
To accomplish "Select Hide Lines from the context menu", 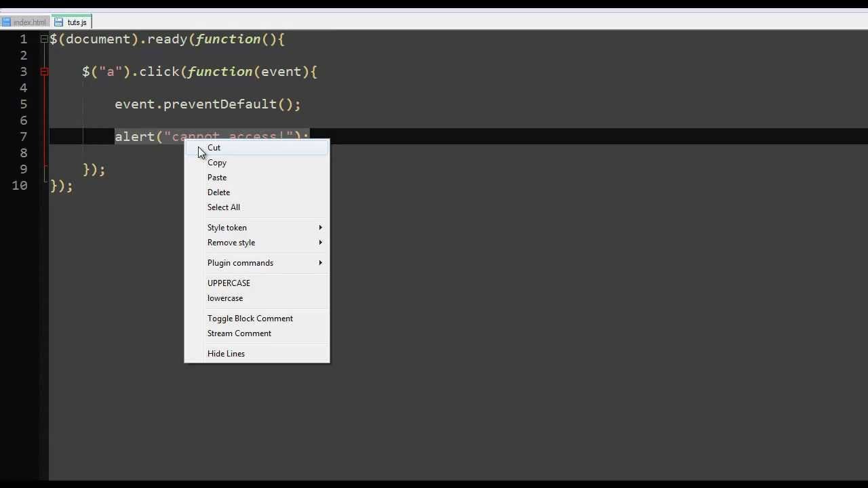I will click(257, 354).
